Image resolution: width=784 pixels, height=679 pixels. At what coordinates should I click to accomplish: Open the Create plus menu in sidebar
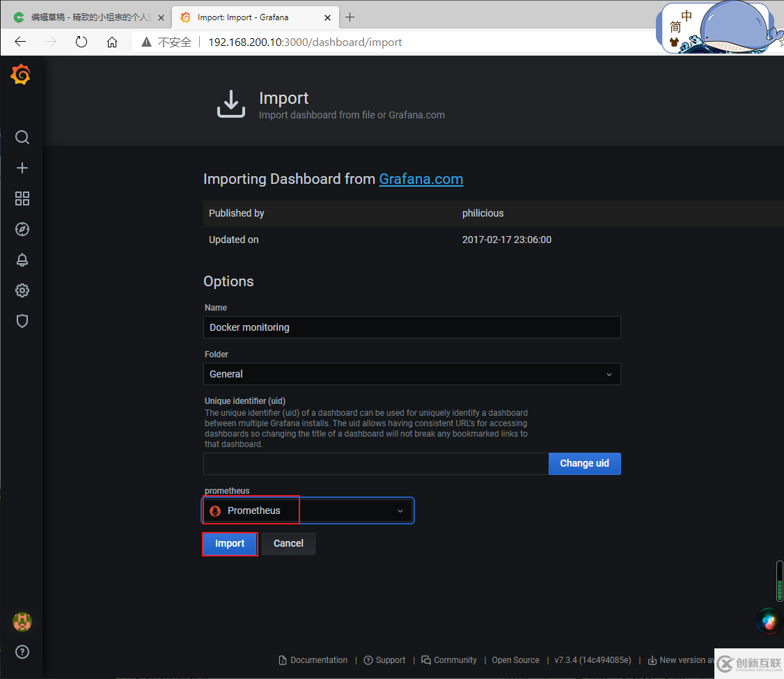click(22, 168)
